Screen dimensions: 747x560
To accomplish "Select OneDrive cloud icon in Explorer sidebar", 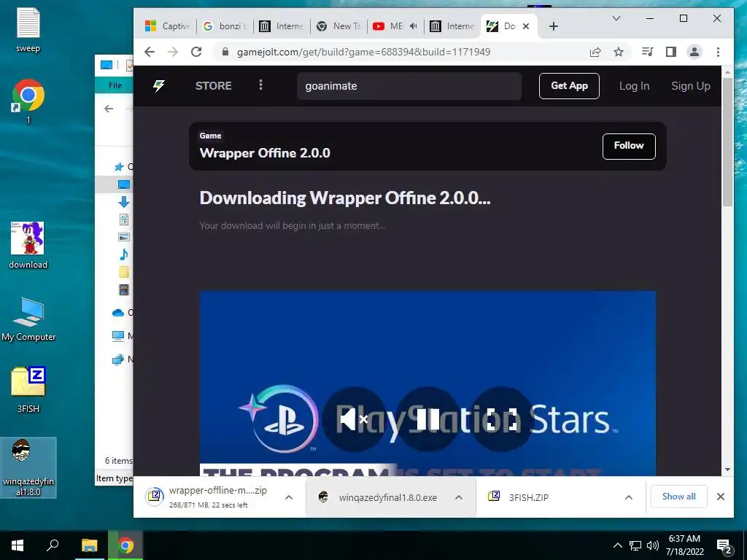I will 118,313.
